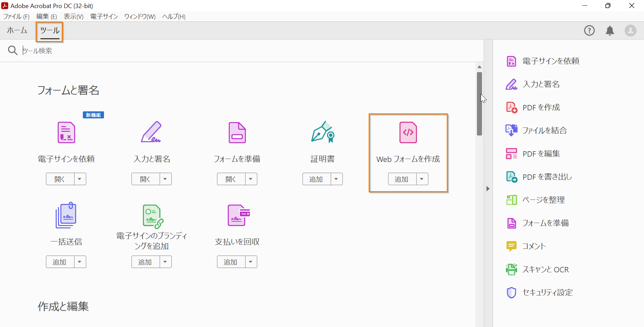Select PDF を編集 in the right sidebar

click(541, 153)
